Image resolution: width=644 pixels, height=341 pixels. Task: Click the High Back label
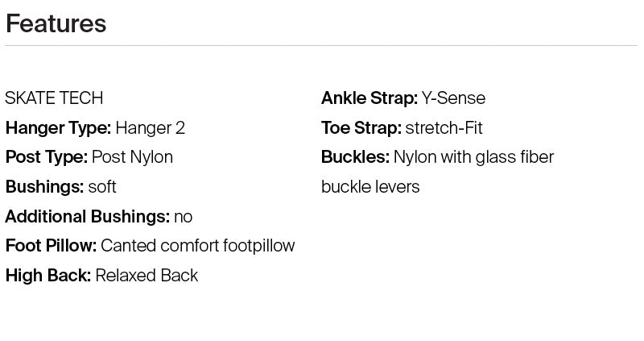tap(48, 276)
